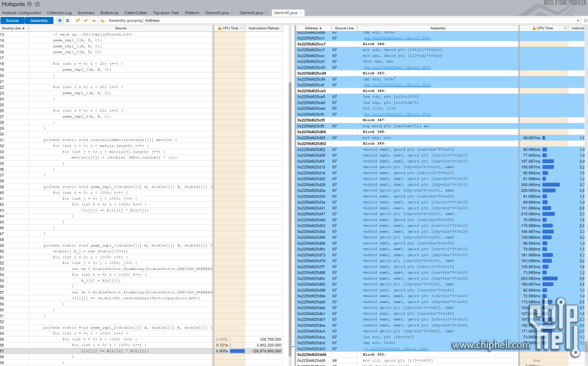Image resolution: width=588 pixels, height=366 pixels.
Task: Open the Caller/Callee tab
Action: 136,13
